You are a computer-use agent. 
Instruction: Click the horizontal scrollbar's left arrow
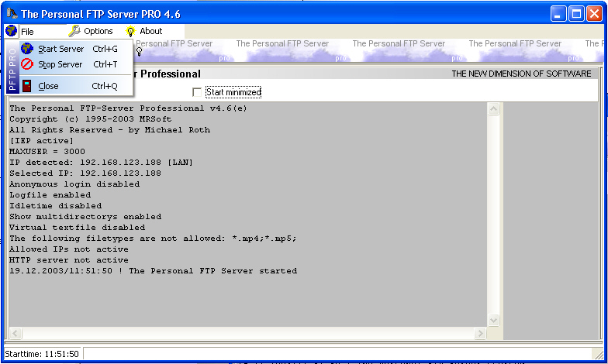coord(15,333)
